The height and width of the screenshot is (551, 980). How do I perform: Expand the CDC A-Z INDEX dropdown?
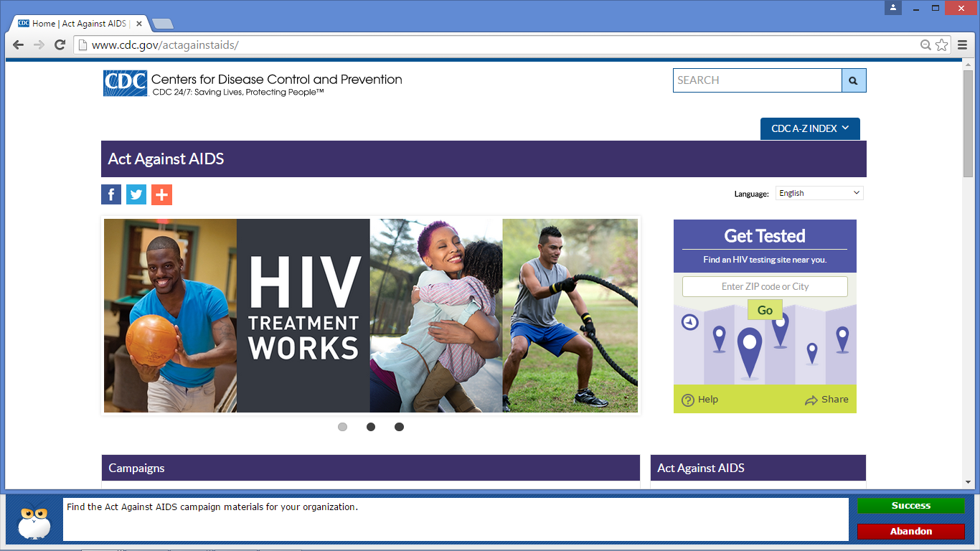click(x=810, y=128)
